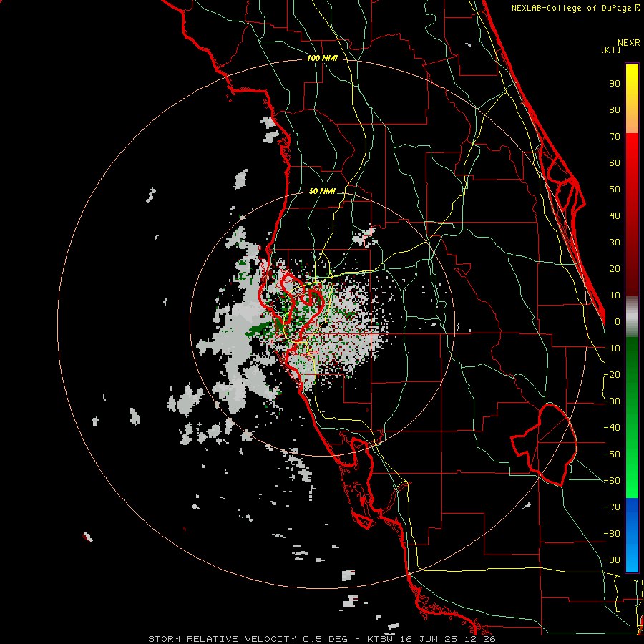The height and width of the screenshot is (644, 644).
Task: Select the positive 60 scale value
Action: coord(615,162)
